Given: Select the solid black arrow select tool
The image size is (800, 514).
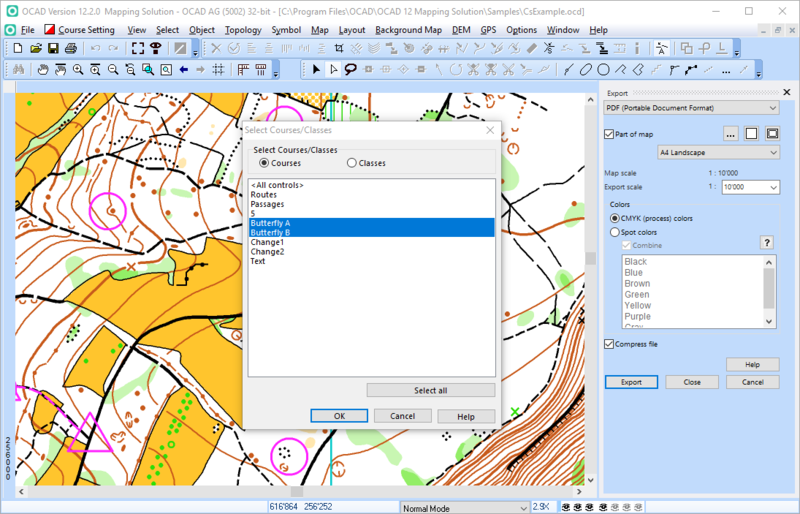Looking at the screenshot, I should pos(316,69).
